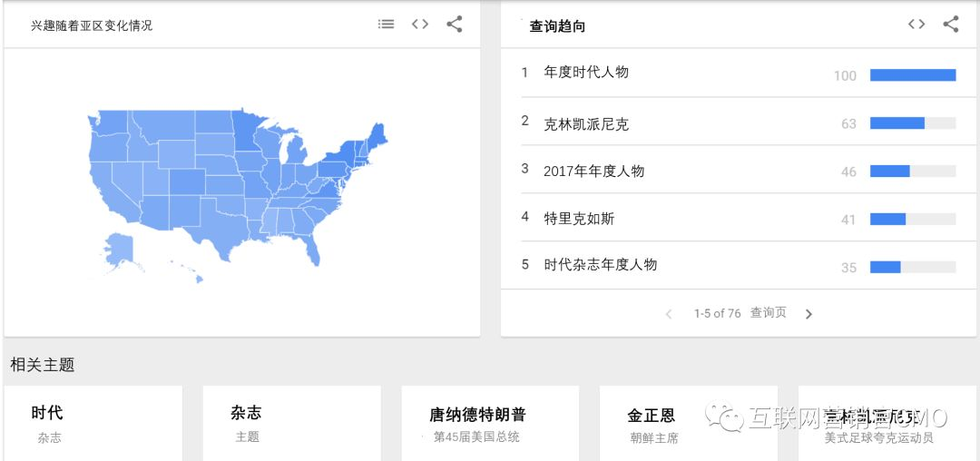Open query 克林凯派尼克
This screenshot has height=461, width=980.
click(586, 124)
